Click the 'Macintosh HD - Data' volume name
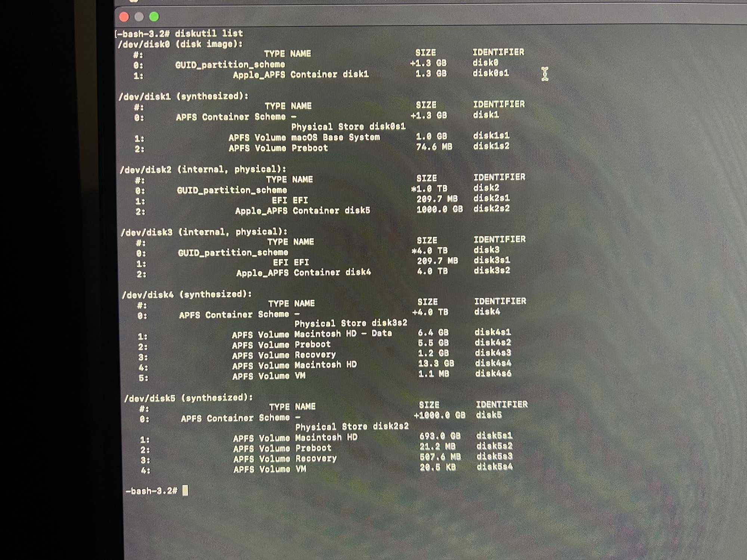 343,333
